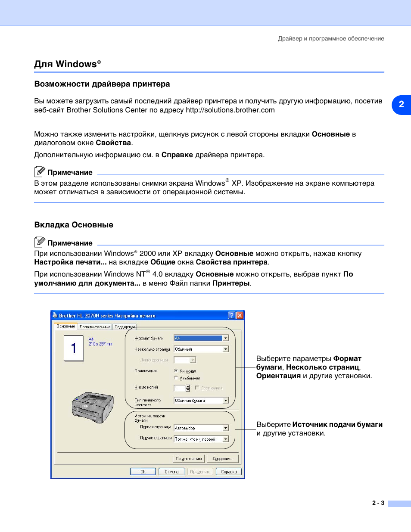Select Книжная orientation radio button
The image size is (411, 532).
[176, 371]
